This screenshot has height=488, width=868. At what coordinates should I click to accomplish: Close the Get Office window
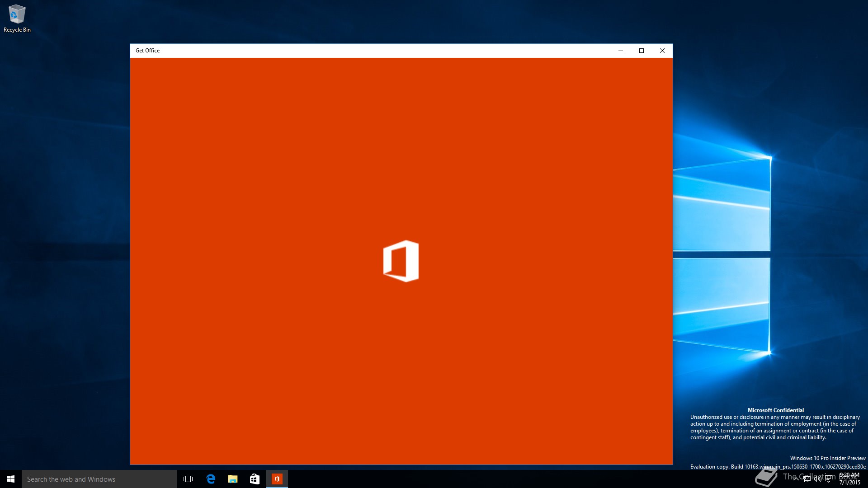pyautogui.click(x=662, y=51)
